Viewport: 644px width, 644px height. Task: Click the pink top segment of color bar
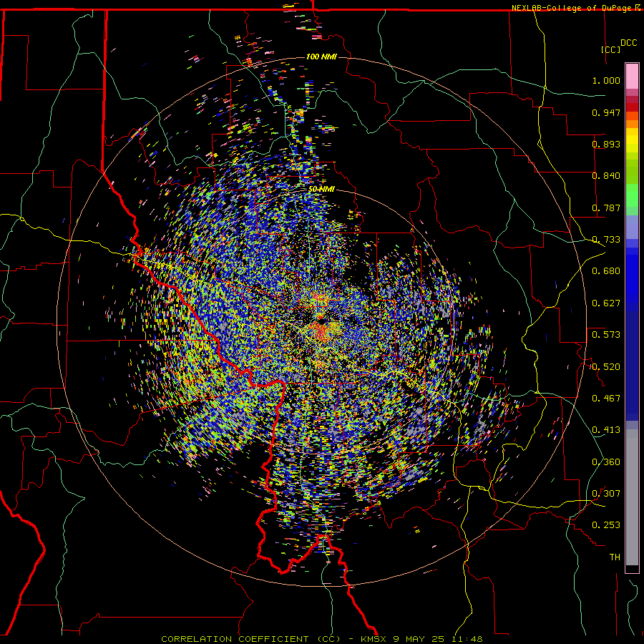pos(632,76)
